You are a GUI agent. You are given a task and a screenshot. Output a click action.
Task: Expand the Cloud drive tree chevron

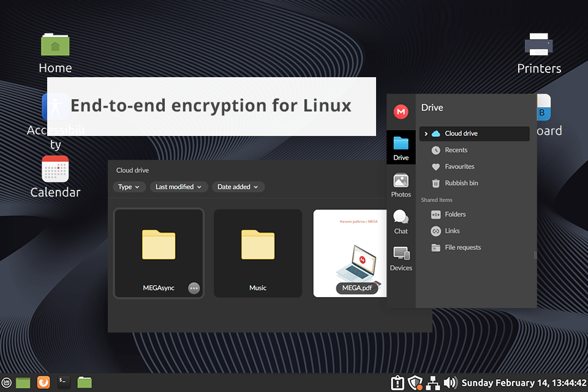[x=426, y=134]
